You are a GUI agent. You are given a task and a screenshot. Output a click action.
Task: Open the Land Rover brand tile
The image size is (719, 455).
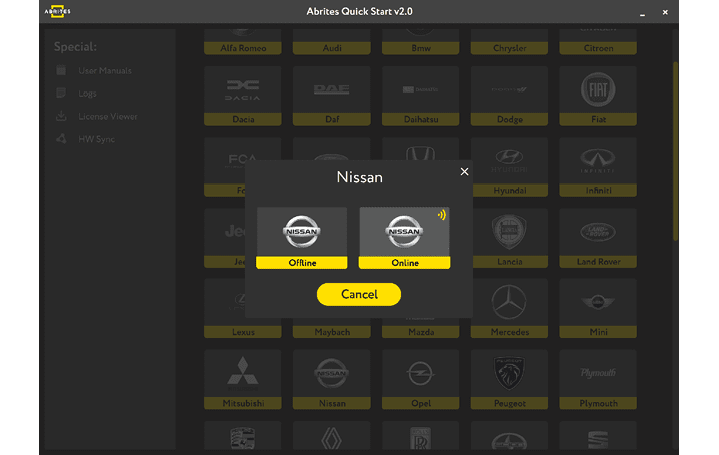(x=598, y=237)
